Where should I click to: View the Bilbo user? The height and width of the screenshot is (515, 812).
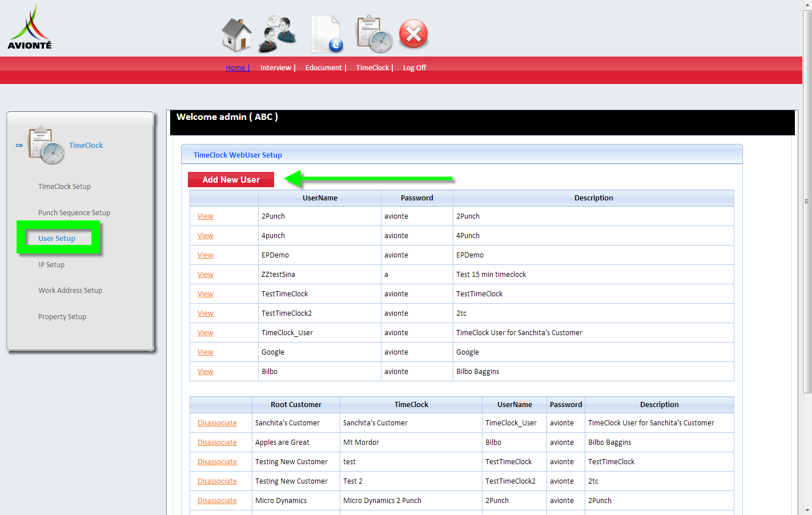coord(206,372)
